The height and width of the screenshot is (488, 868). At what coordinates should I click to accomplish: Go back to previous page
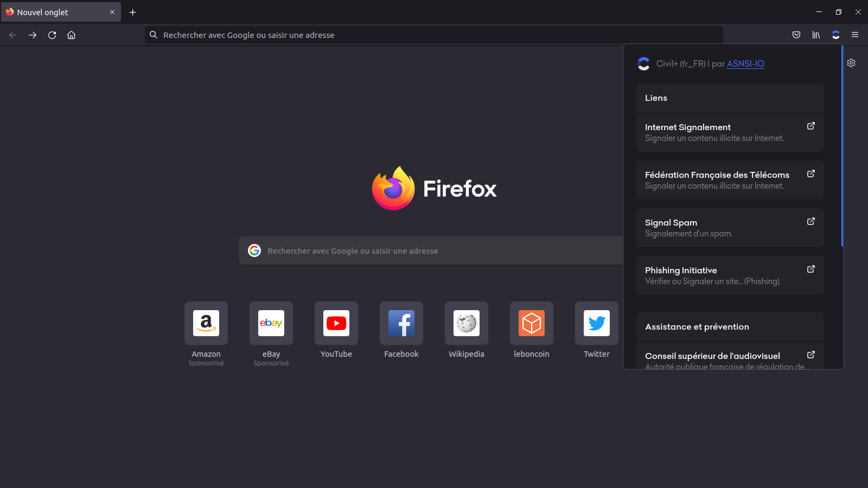[13, 35]
